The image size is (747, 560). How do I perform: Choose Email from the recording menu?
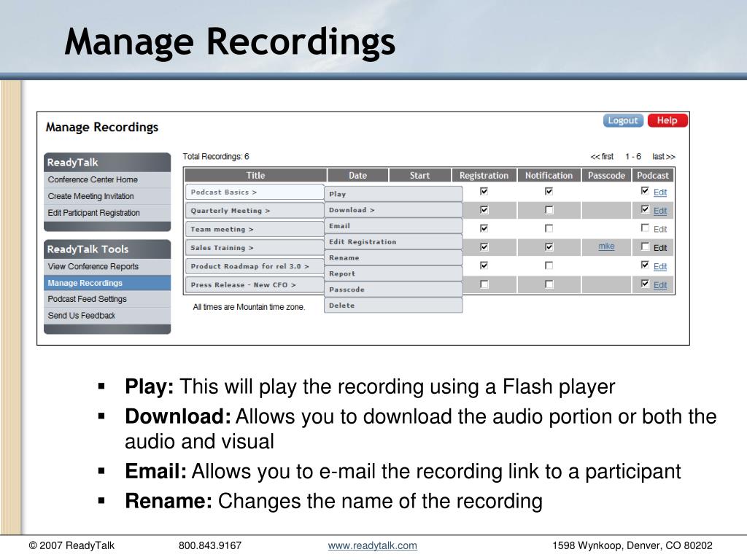(x=393, y=226)
